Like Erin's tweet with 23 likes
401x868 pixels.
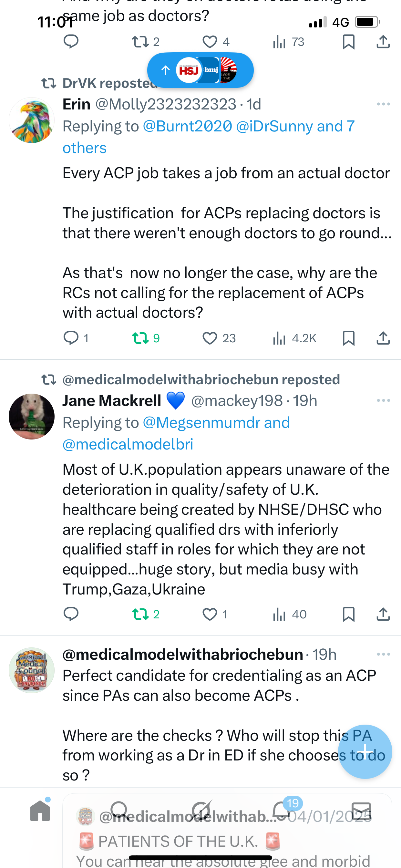tap(210, 338)
